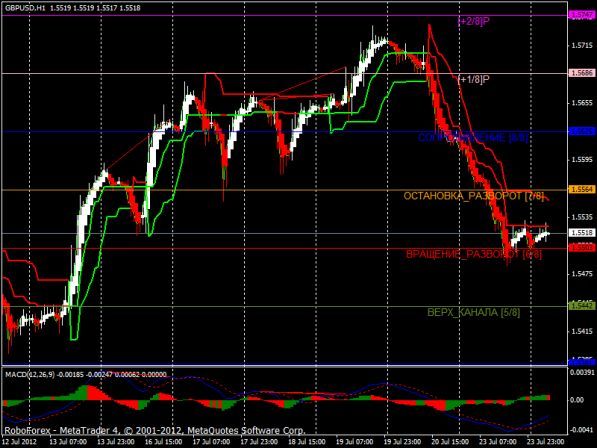Screen dimensions: 597x448
Task: Select the [+2/8]P level label
Action: point(473,21)
